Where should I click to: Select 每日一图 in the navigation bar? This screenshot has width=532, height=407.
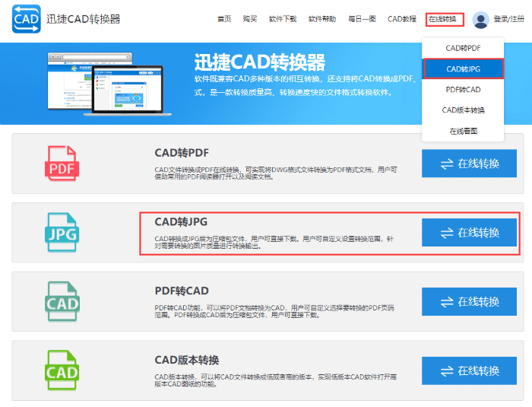(x=362, y=19)
